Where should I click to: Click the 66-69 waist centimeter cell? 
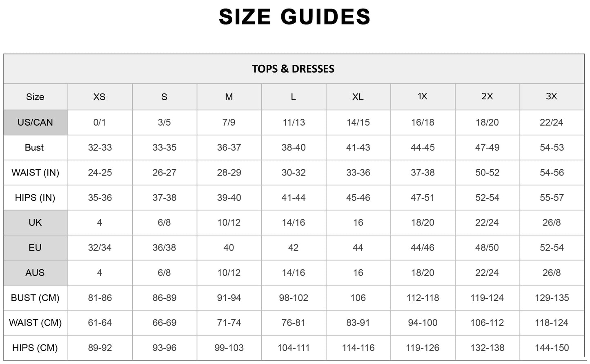tap(164, 323)
